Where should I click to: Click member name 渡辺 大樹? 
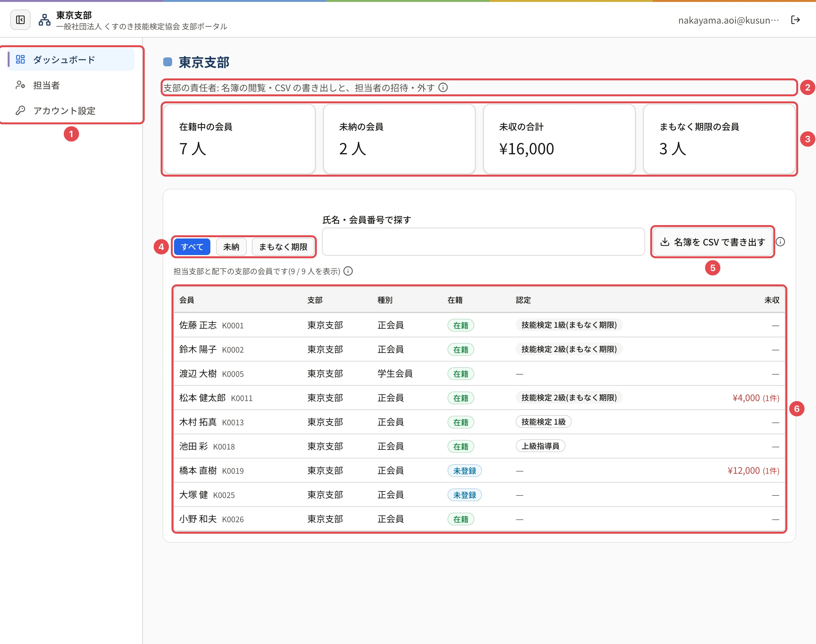[198, 373]
